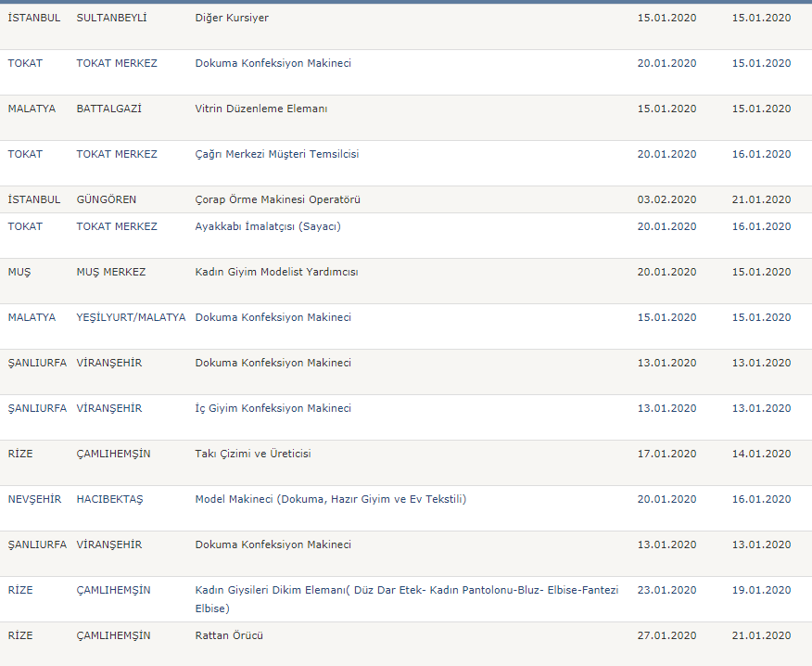
Task: Click the BATTALGAZİ district cell
Action: click(108, 109)
